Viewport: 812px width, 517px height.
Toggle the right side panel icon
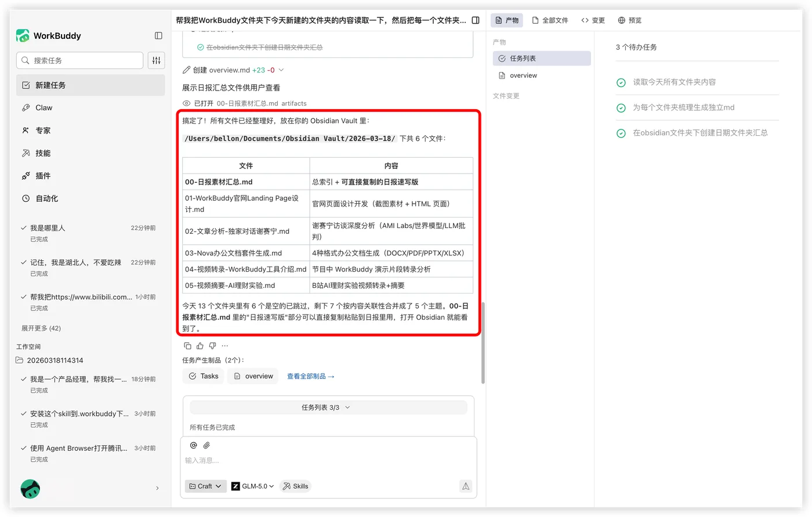click(x=476, y=20)
